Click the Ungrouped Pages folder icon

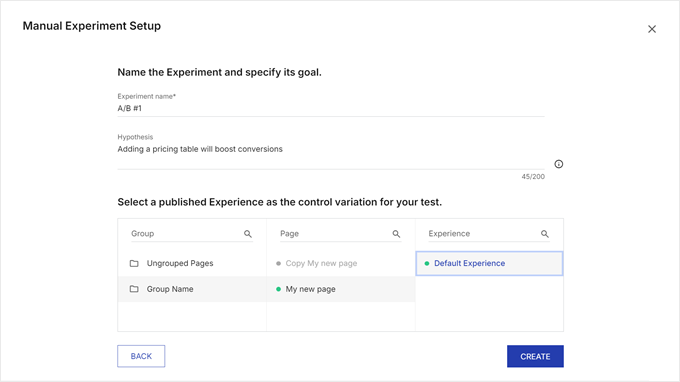pos(134,263)
